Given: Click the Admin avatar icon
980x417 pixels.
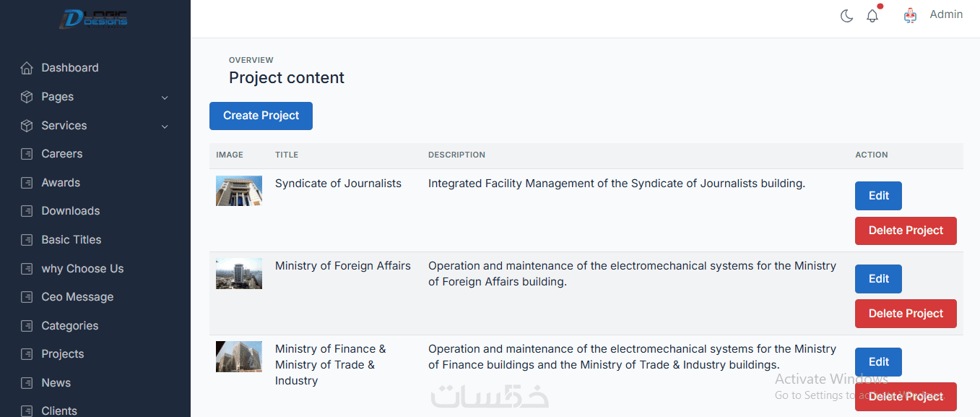Looking at the screenshot, I should point(910,15).
